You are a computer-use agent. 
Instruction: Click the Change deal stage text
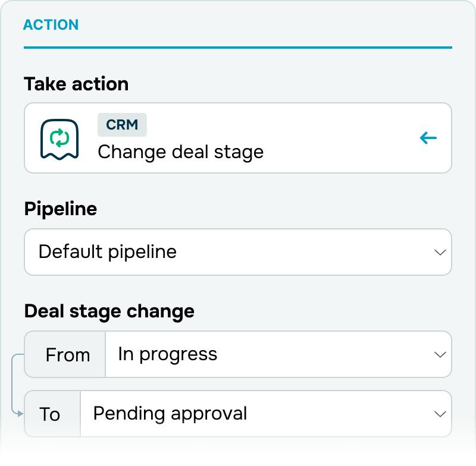click(x=181, y=152)
